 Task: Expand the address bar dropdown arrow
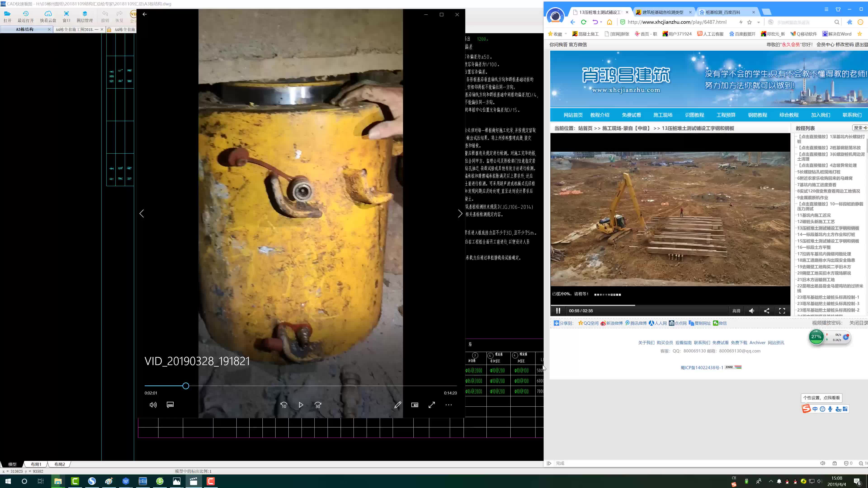click(x=759, y=22)
